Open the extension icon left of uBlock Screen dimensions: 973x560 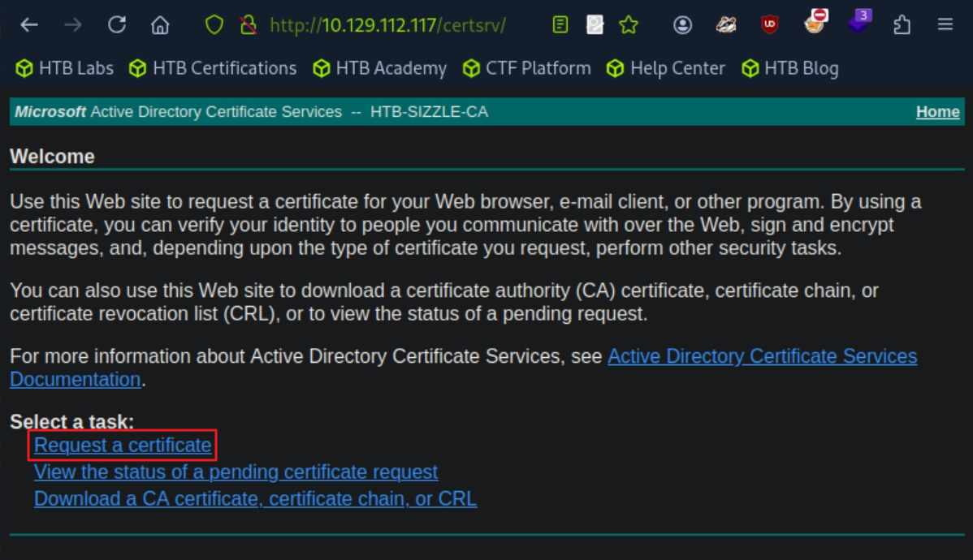(x=726, y=25)
